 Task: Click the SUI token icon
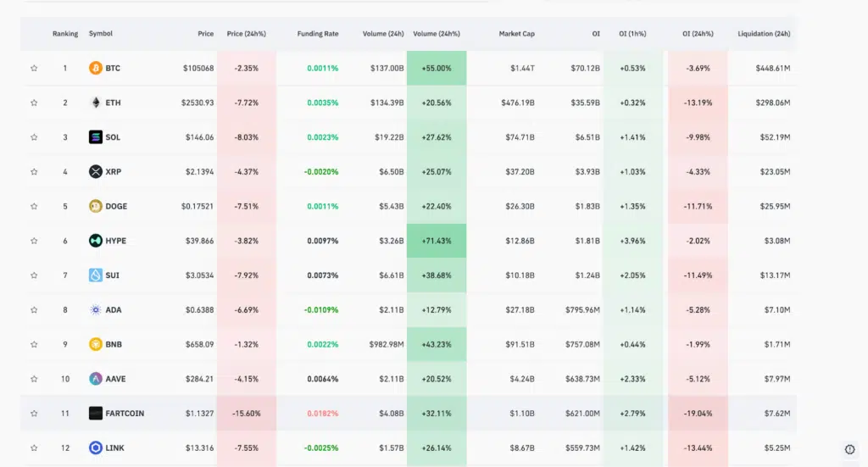[96, 275]
